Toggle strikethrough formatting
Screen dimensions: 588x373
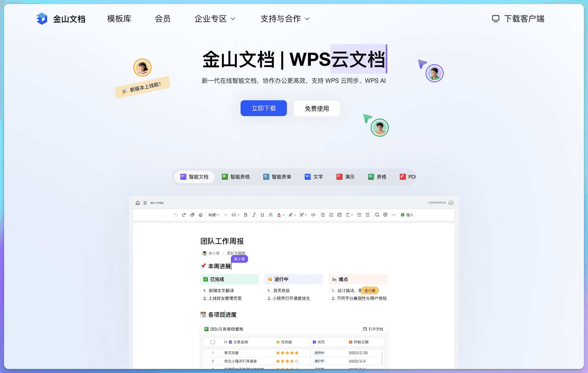coord(271,215)
